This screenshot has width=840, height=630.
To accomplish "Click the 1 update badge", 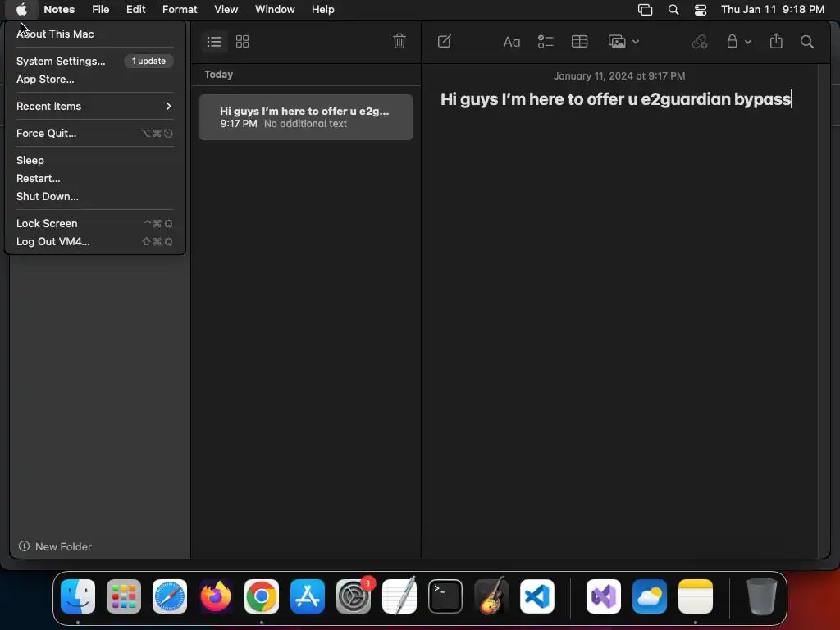I will click(149, 61).
